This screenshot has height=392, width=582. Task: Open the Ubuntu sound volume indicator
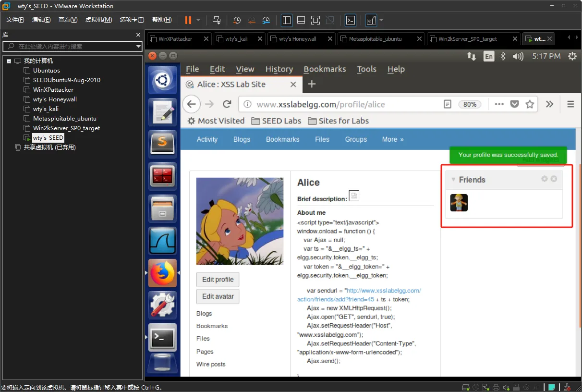[518, 56]
